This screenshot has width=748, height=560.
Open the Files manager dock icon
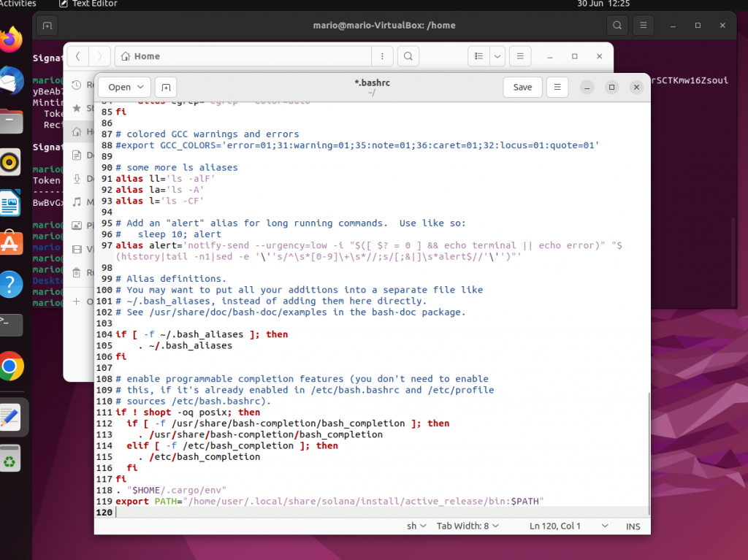(11, 121)
